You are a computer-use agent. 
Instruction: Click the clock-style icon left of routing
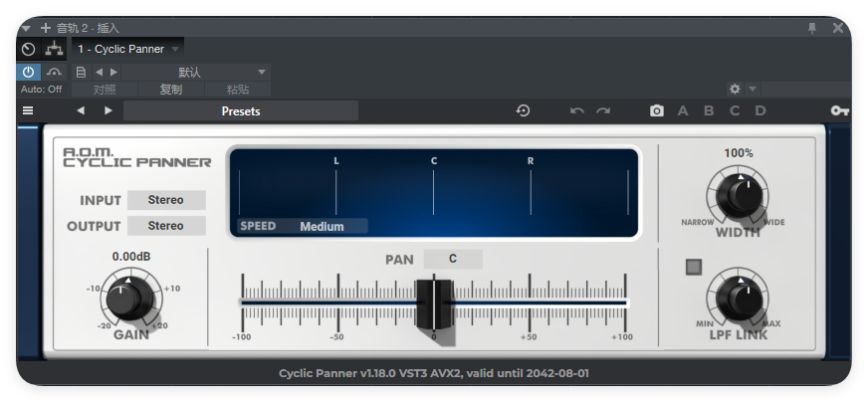pyautogui.click(x=28, y=50)
